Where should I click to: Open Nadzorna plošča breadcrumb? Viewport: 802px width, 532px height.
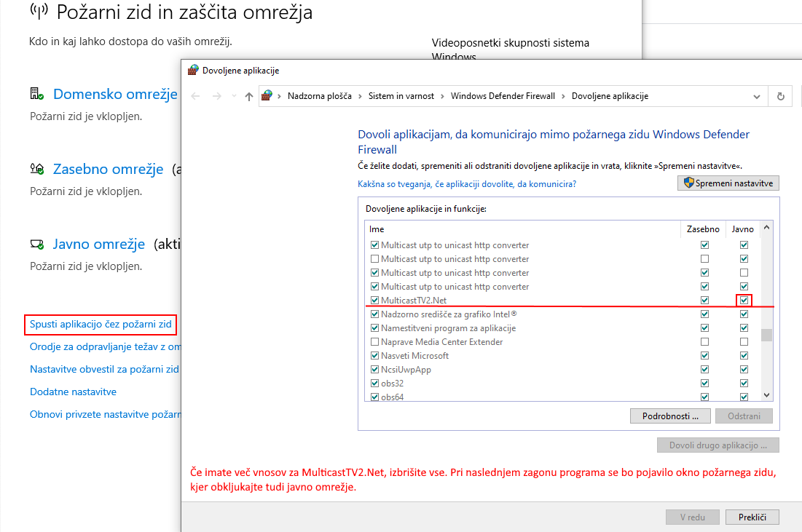[x=320, y=96]
